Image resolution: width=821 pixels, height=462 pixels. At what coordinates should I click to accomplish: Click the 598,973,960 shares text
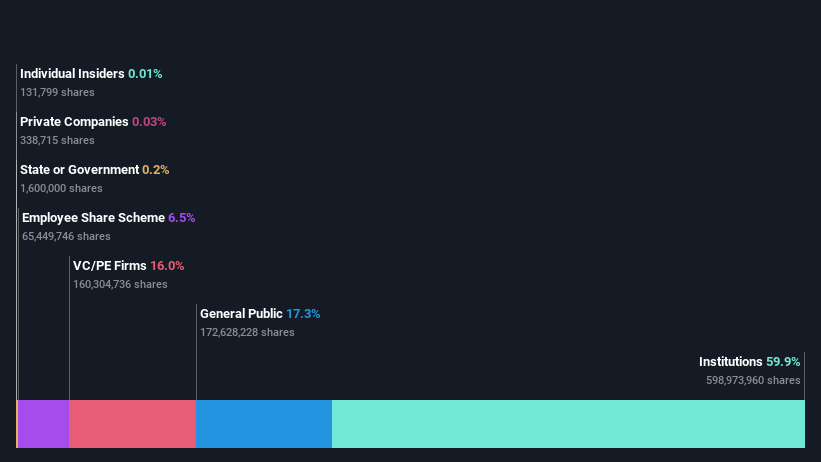[753, 380]
